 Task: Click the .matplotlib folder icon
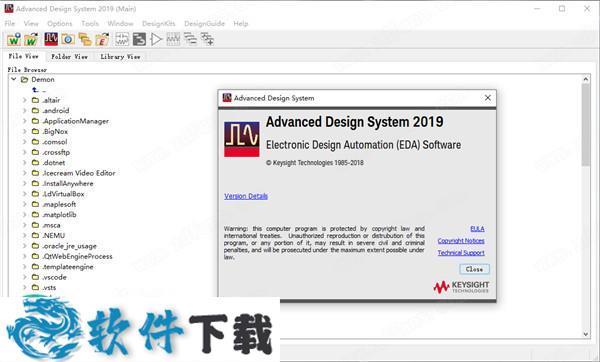(36, 215)
